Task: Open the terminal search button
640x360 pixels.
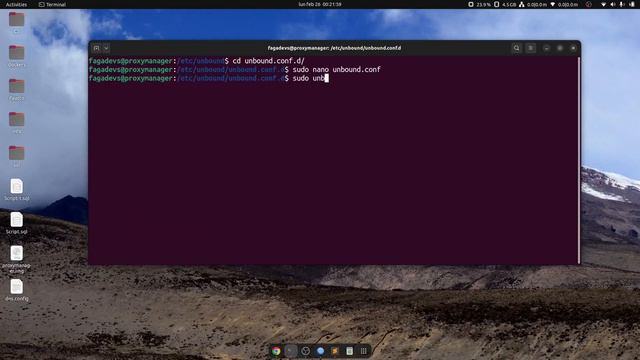Action: pos(516,48)
